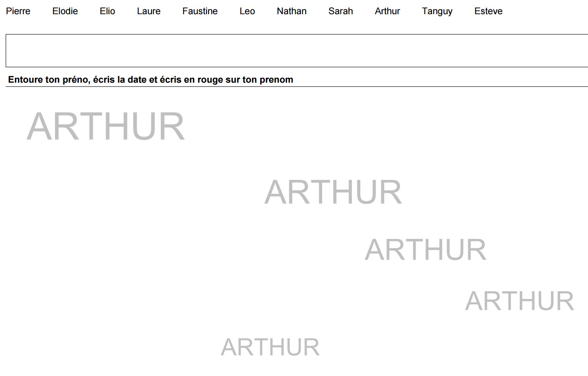Select the name Leo
Image resolution: width=588 pixels, height=376 pixels.
tap(247, 11)
